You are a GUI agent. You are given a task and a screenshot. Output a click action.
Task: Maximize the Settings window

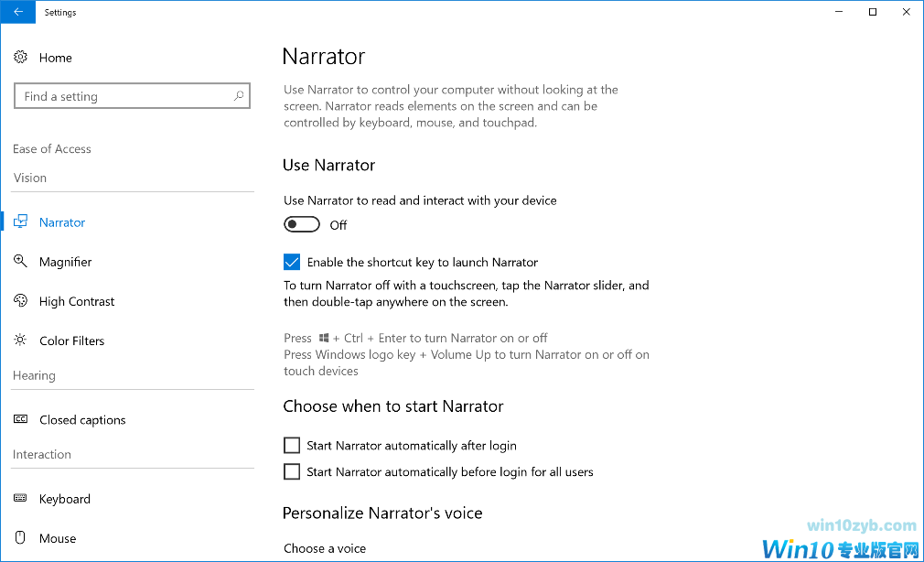coord(873,12)
